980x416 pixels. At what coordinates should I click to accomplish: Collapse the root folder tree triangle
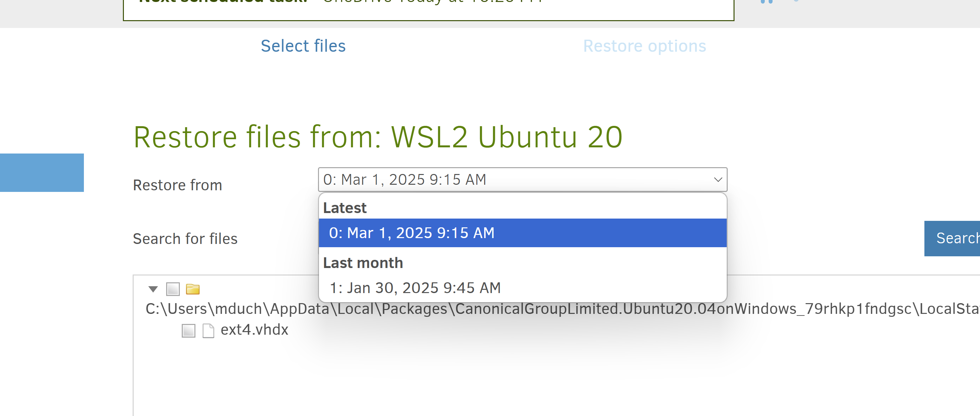click(x=153, y=289)
